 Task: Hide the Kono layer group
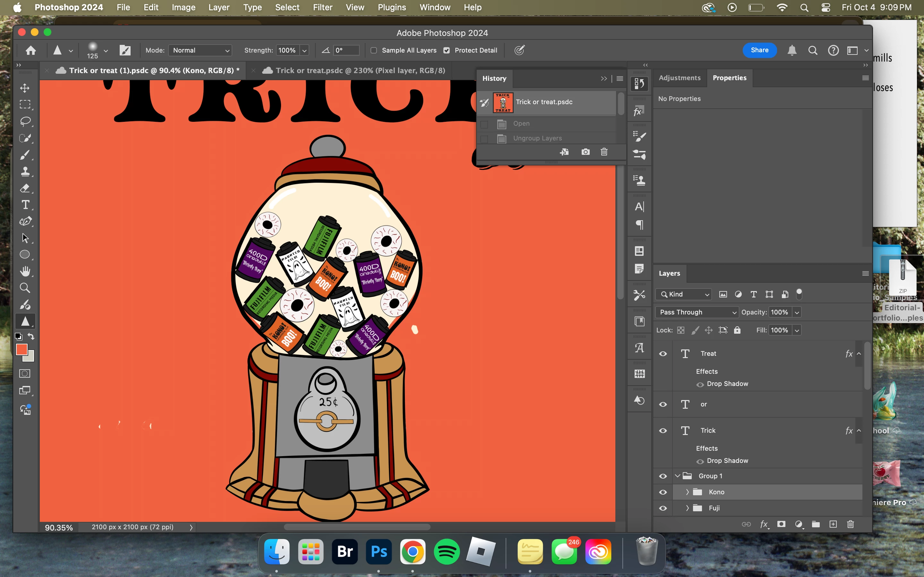[663, 492]
